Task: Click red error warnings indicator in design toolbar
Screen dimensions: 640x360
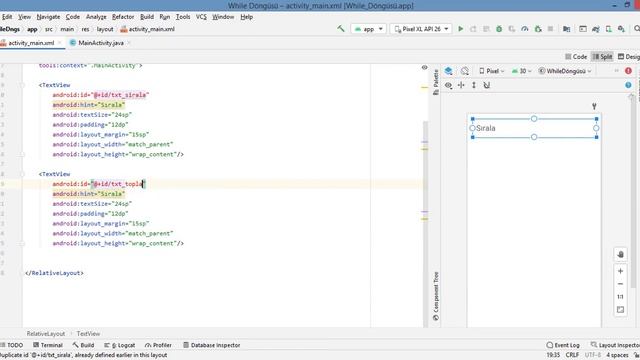Action: point(628,71)
